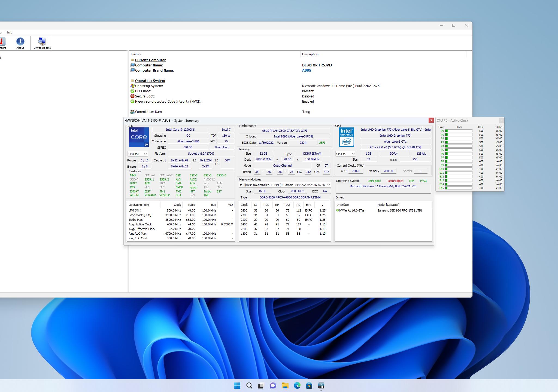
Task: Click the Intel Core i9-12900KS name field
Action: pos(180,130)
